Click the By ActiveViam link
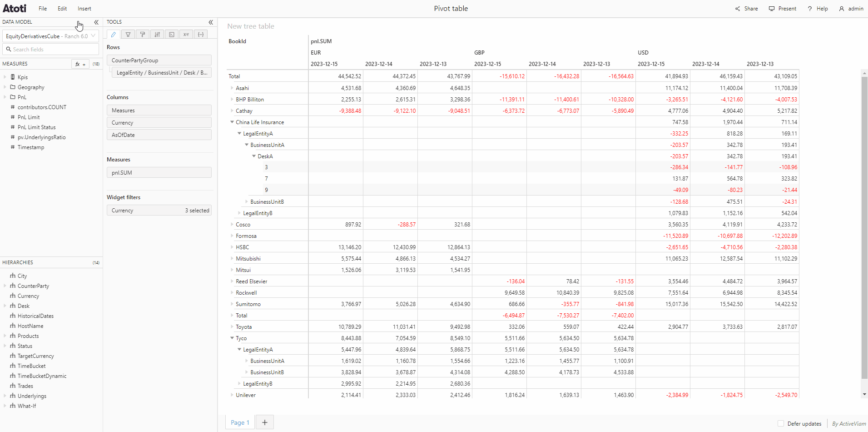The image size is (868, 432). coord(849,423)
